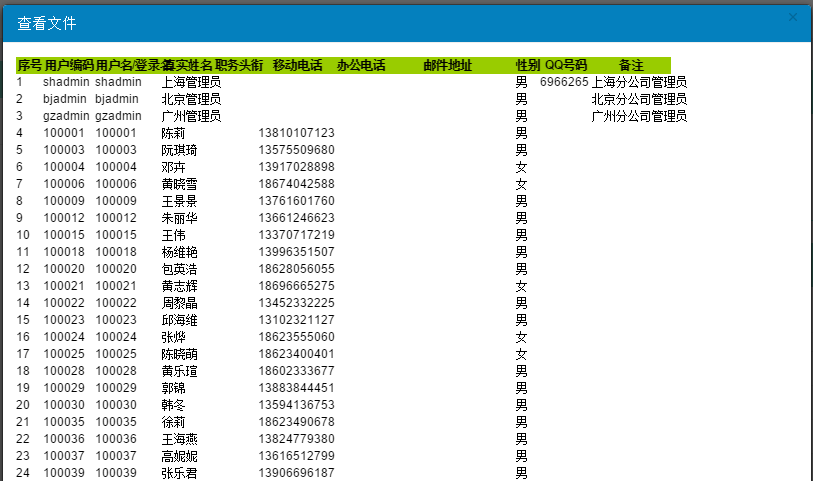Click the QQ号码 column header
This screenshot has height=481, width=813.
click(566, 65)
